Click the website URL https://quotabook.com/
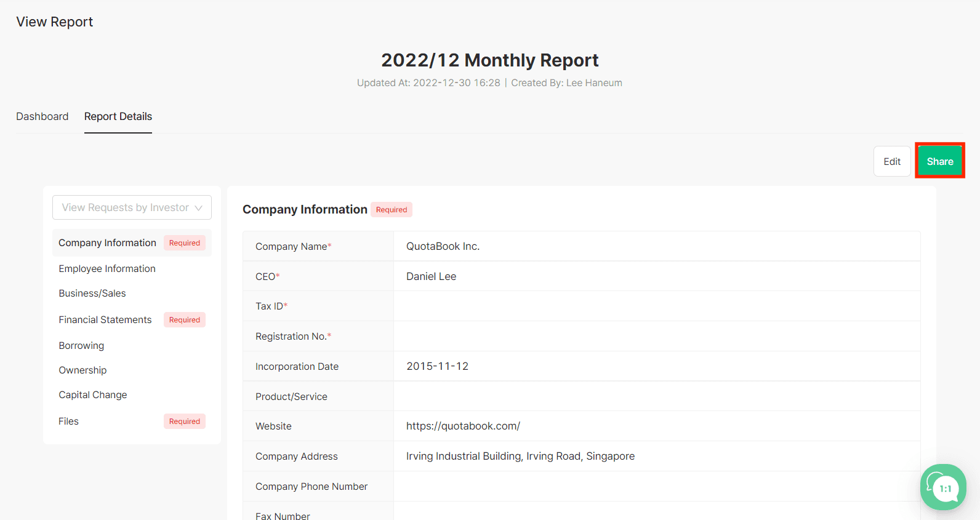The height and width of the screenshot is (520, 980). click(463, 426)
